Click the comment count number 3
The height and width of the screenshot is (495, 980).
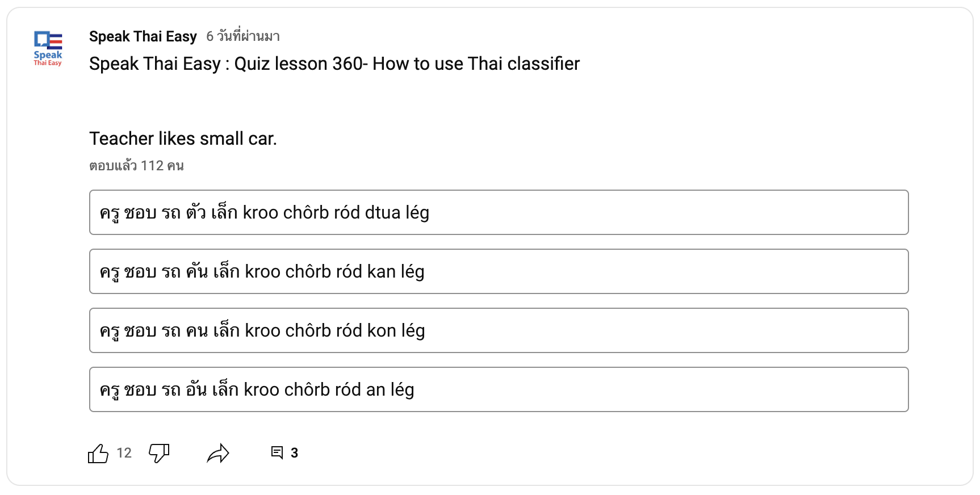(294, 453)
